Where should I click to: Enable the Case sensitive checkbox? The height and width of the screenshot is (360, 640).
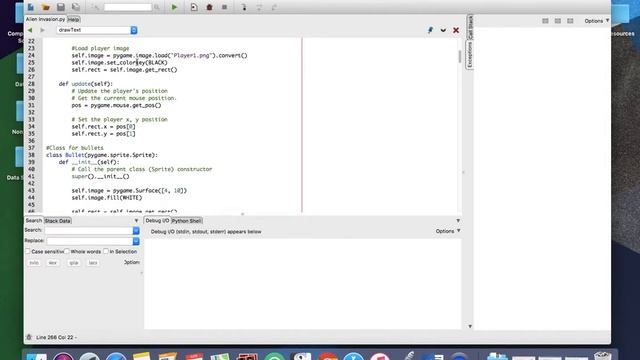28,251
